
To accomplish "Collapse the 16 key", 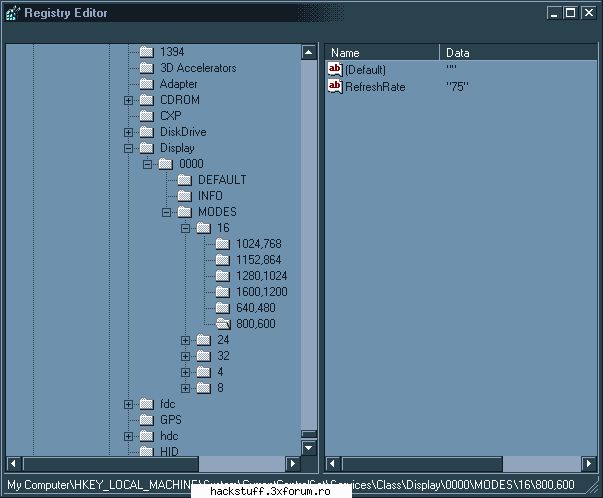I will pos(185,228).
